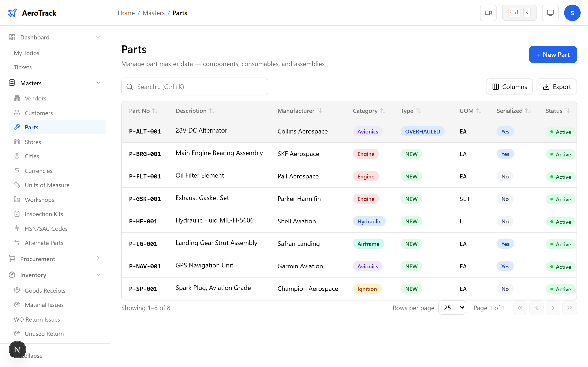588x367 pixels.
Task: Create a new part with New Part button
Action: coord(553,54)
